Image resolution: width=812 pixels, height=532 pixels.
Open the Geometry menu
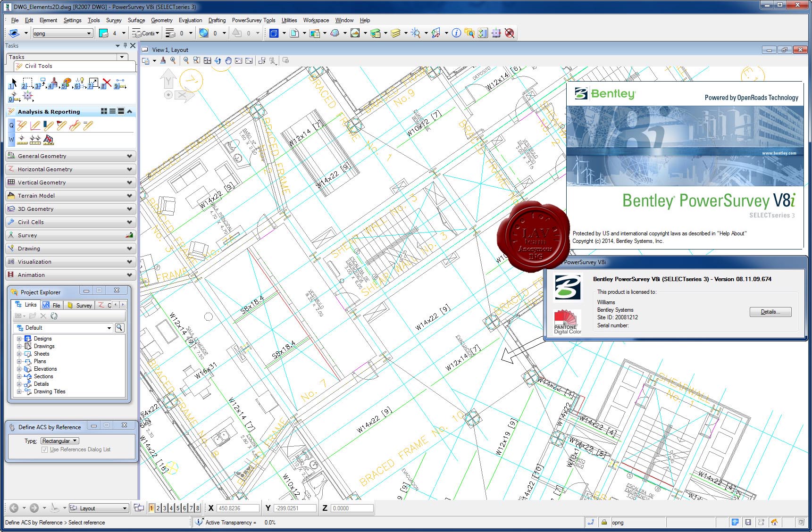tap(161, 20)
